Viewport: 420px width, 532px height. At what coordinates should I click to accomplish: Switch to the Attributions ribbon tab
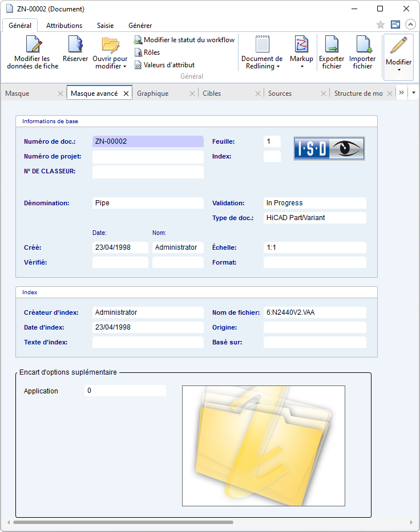coord(64,26)
